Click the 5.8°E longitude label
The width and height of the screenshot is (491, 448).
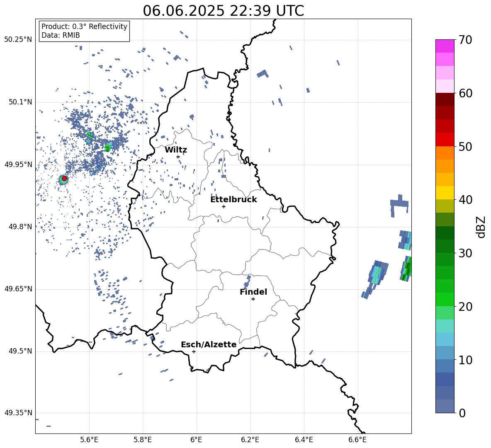click(x=143, y=440)
